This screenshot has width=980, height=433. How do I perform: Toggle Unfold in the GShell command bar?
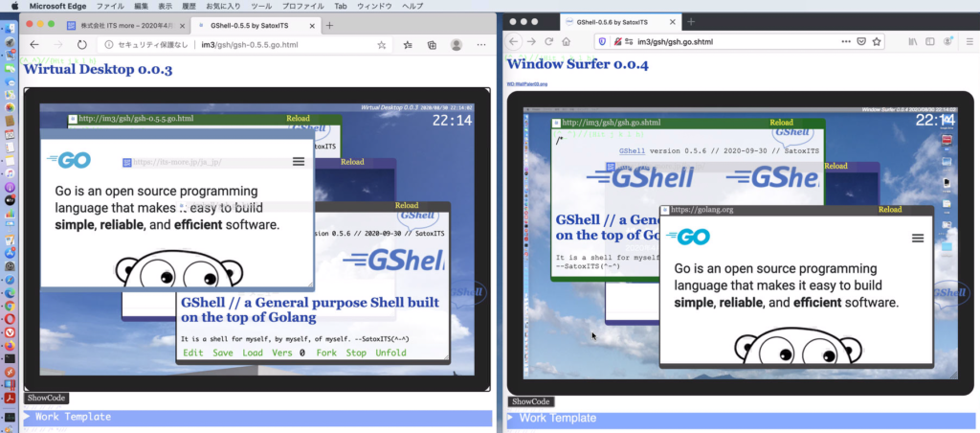(x=390, y=353)
